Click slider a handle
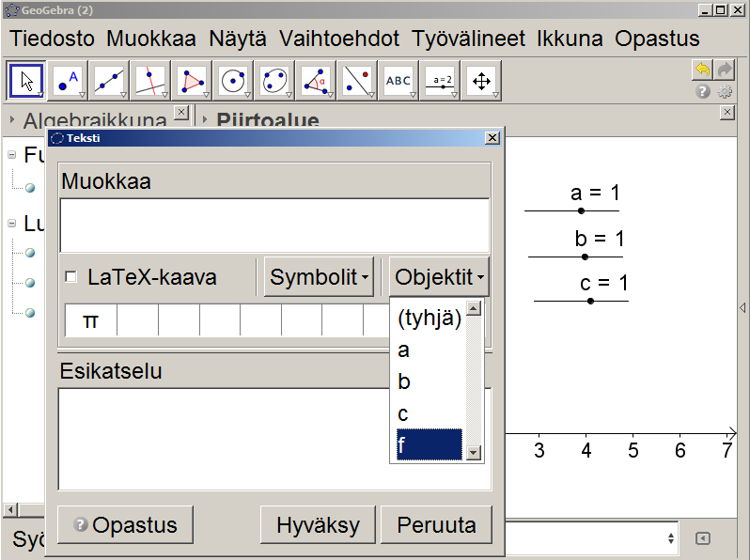Image resolution: width=750 pixels, height=560 pixels. pyautogui.click(x=581, y=210)
